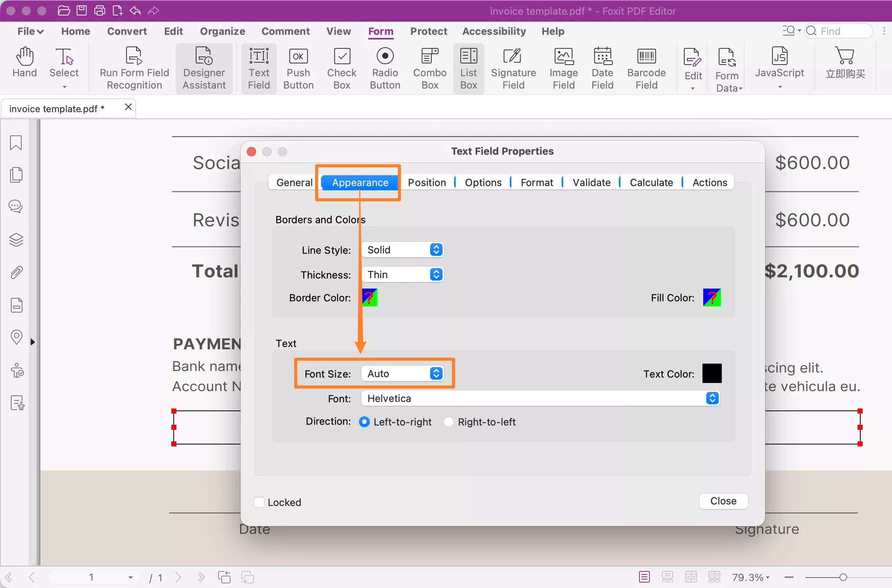892x588 pixels.
Task: Open the Font Helvetica dropdown
Action: pos(540,398)
